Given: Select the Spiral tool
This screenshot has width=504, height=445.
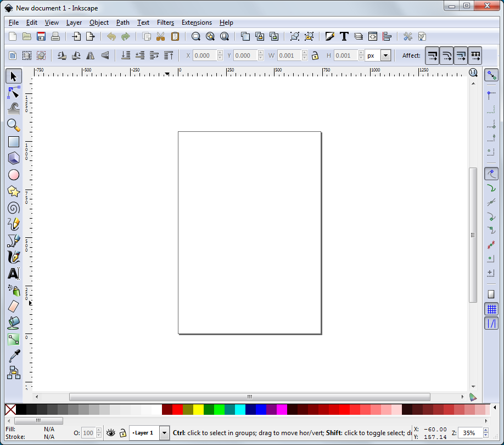Looking at the screenshot, I should pyautogui.click(x=14, y=208).
